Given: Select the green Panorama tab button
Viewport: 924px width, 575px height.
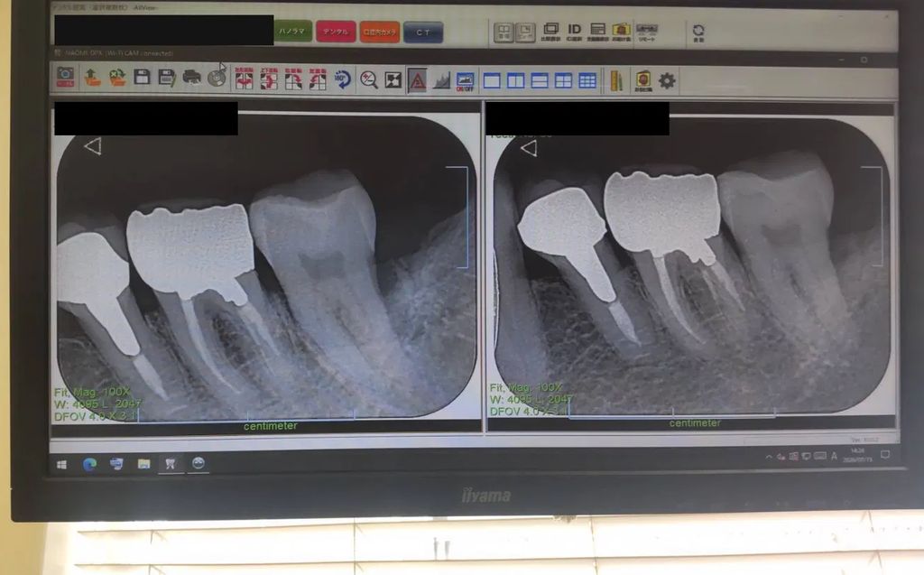Looking at the screenshot, I should 292,32.
